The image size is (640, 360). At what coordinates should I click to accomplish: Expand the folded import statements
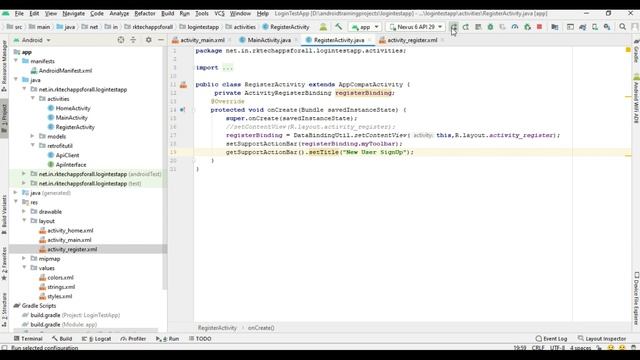(x=228, y=68)
